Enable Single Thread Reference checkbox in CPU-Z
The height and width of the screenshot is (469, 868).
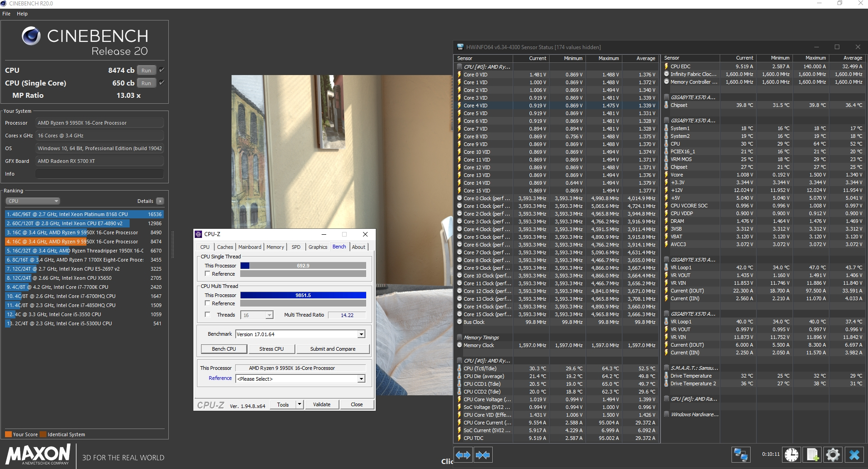[207, 274]
